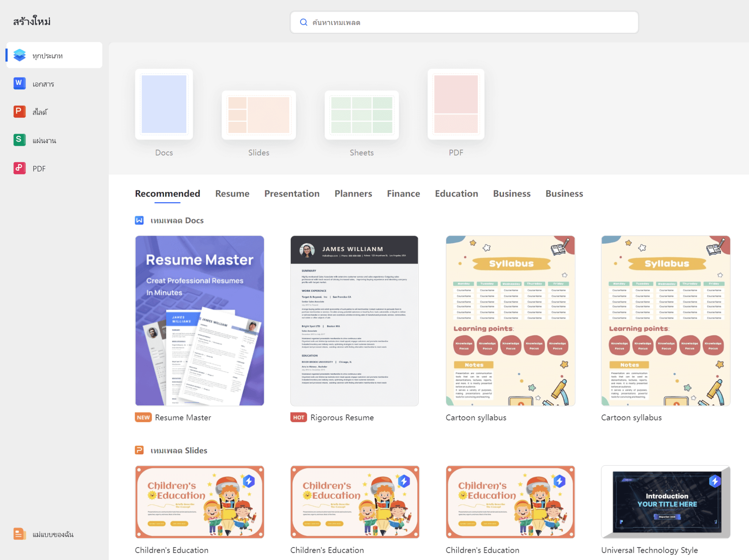Click the เทมเพลต Slides section icon
This screenshot has height=560, width=749.
(x=139, y=450)
